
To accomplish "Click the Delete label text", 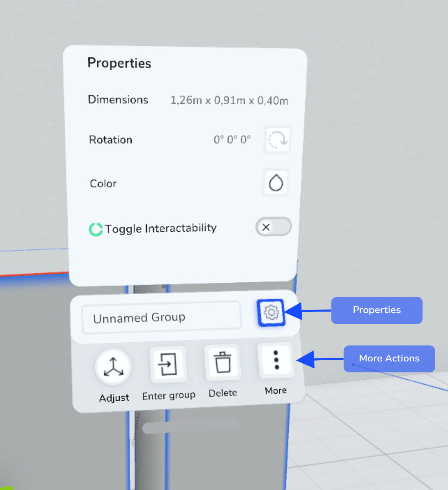I will pyautogui.click(x=223, y=393).
